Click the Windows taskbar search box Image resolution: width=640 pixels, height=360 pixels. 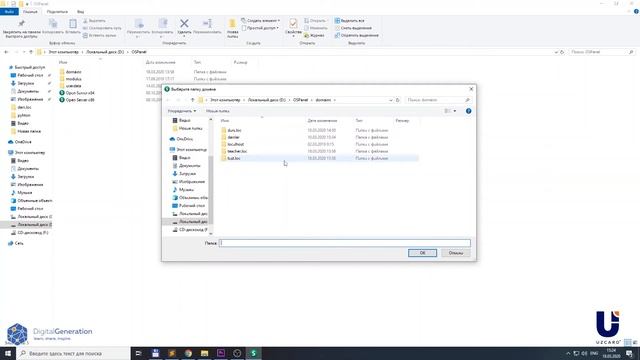pyautogui.click(x=73, y=353)
